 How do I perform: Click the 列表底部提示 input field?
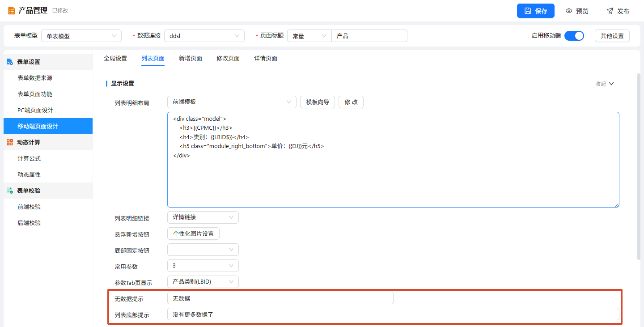(x=393, y=314)
